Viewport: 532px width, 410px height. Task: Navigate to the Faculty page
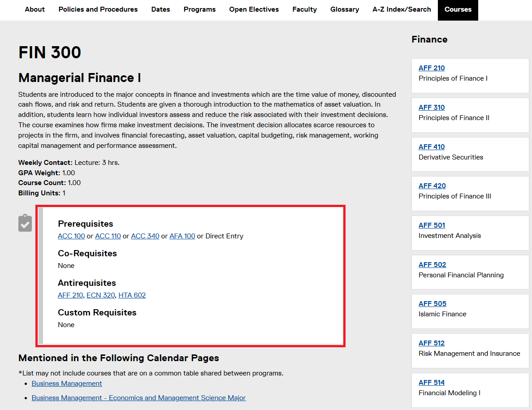click(304, 9)
